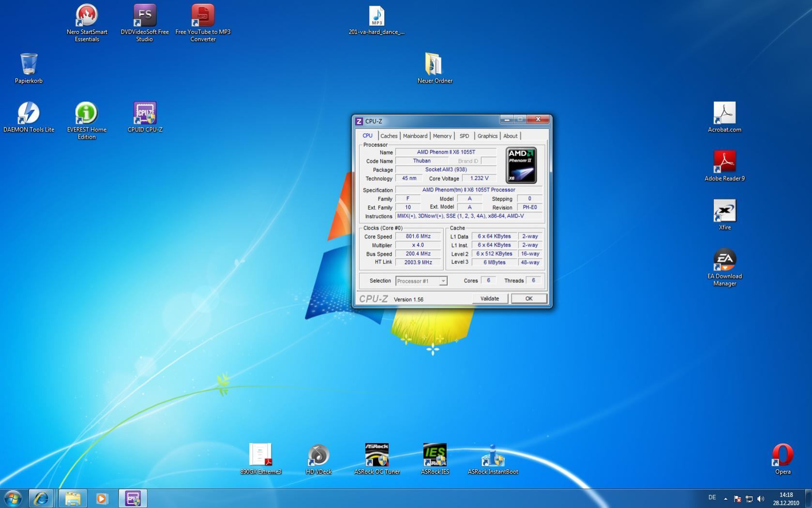Viewport: 812px width, 508px height.
Task: Launch Free YouTube to MP3 Converter
Action: (203, 23)
